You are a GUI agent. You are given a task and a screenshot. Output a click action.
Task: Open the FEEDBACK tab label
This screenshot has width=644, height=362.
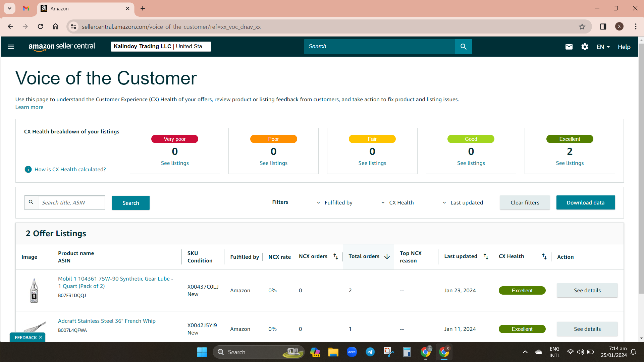click(26, 338)
